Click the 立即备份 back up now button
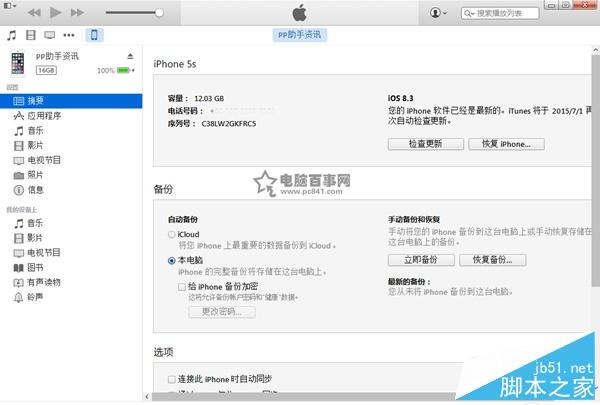Screen dimensions: 600x405 (x=421, y=260)
